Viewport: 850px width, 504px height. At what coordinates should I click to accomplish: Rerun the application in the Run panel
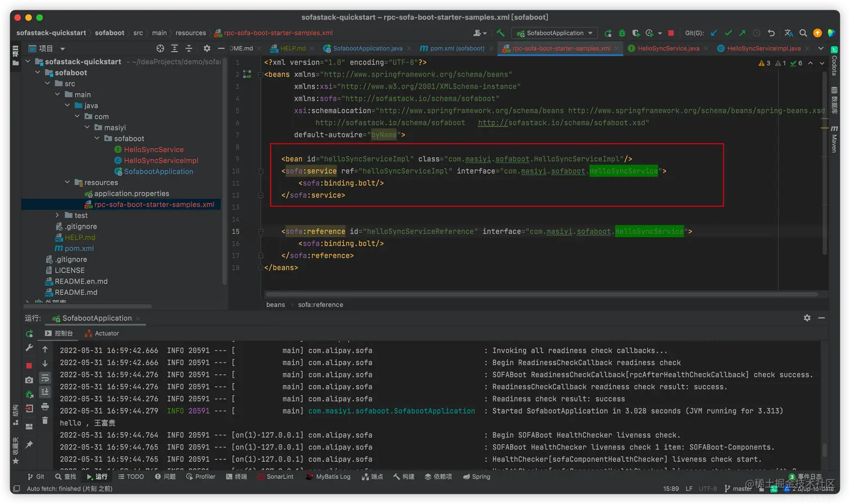pyautogui.click(x=29, y=334)
